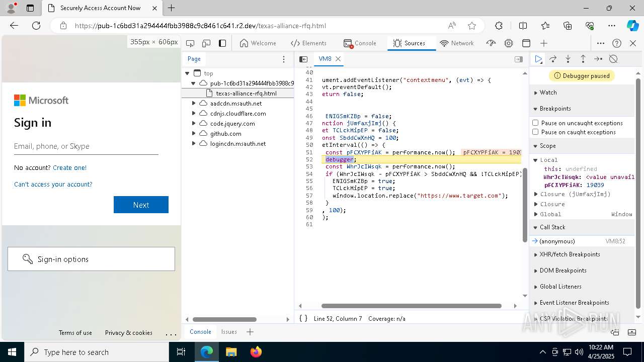Image resolution: width=644 pixels, height=362 pixels.
Task: Toggle DevTools sidebar dock icon
Action: 222,43
